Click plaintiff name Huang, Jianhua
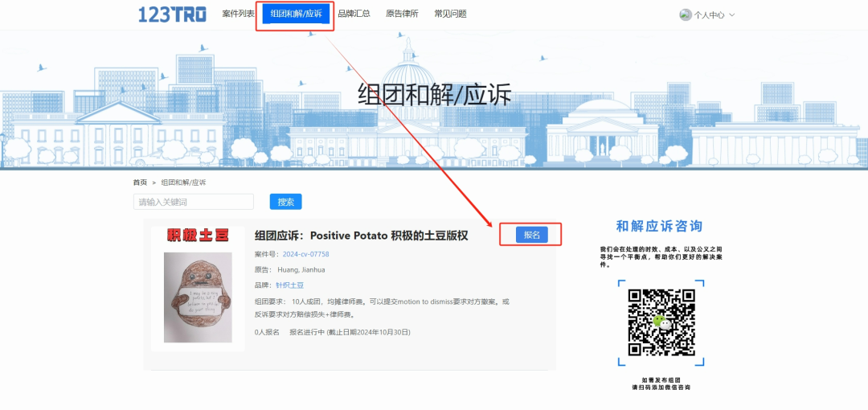Viewport: 868px width, 410px height. click(301, 270)
